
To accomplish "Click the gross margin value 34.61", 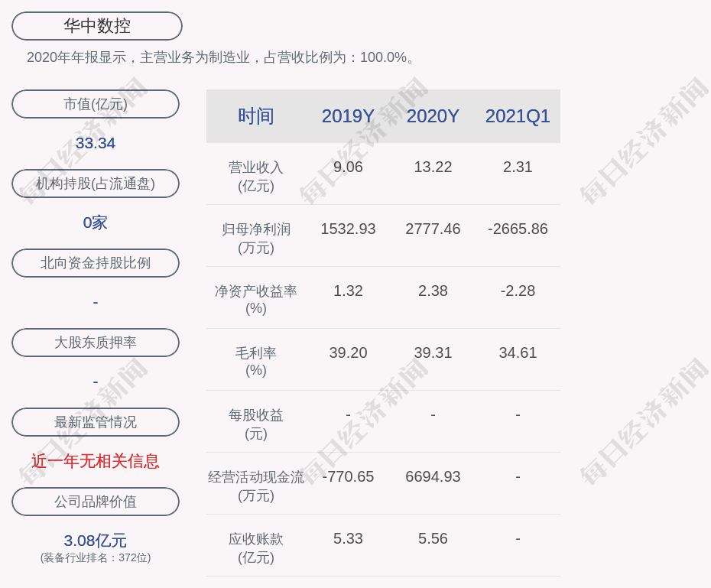I will (518, 352).
